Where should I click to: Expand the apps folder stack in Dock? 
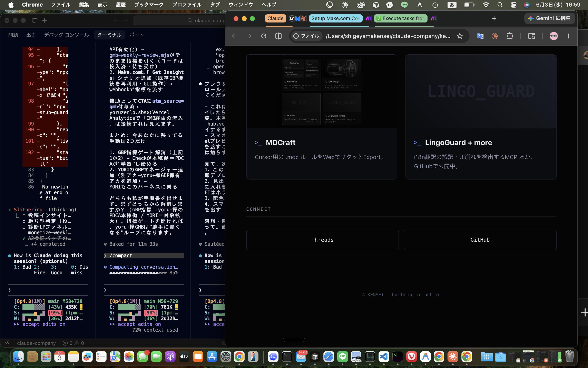tap(487, 357)
